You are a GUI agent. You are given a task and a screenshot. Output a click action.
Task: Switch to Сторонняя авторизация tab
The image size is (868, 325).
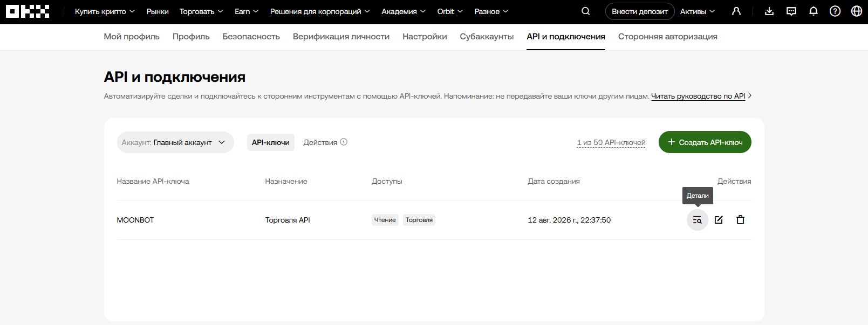(668, 37)
